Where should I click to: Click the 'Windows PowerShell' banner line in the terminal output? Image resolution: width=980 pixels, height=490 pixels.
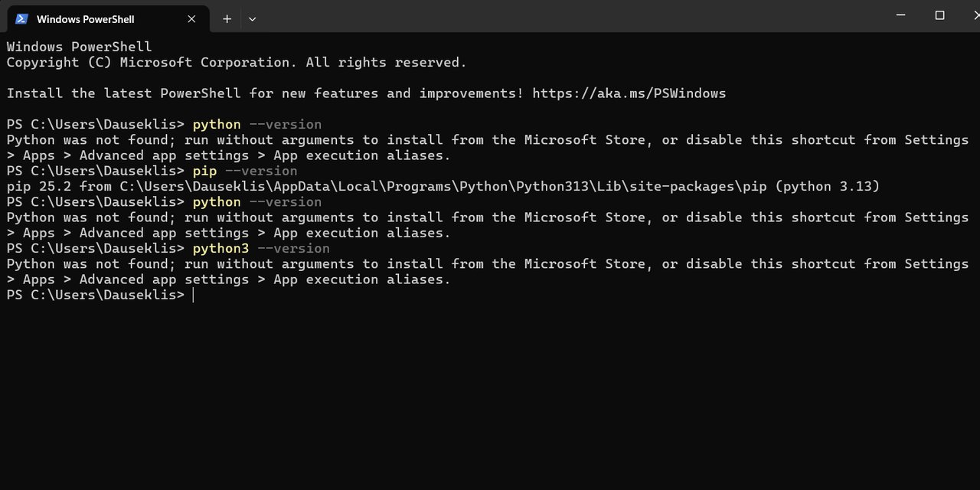(80, 47)
